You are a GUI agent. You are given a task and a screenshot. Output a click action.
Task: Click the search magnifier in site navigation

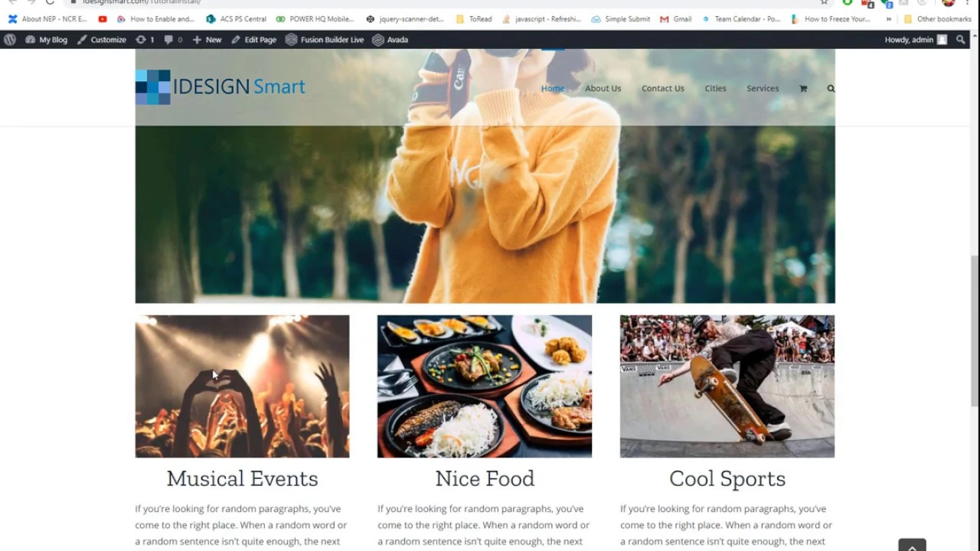pos(831,89)
